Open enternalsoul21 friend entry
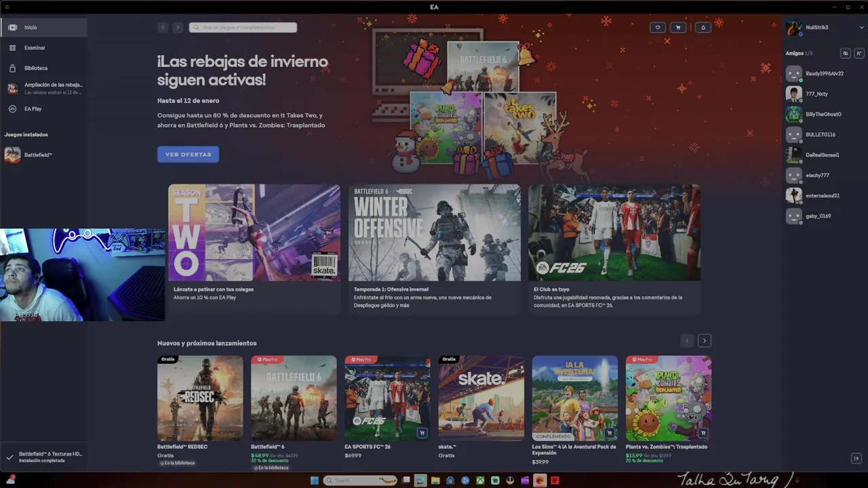 [x=824, y=195]
